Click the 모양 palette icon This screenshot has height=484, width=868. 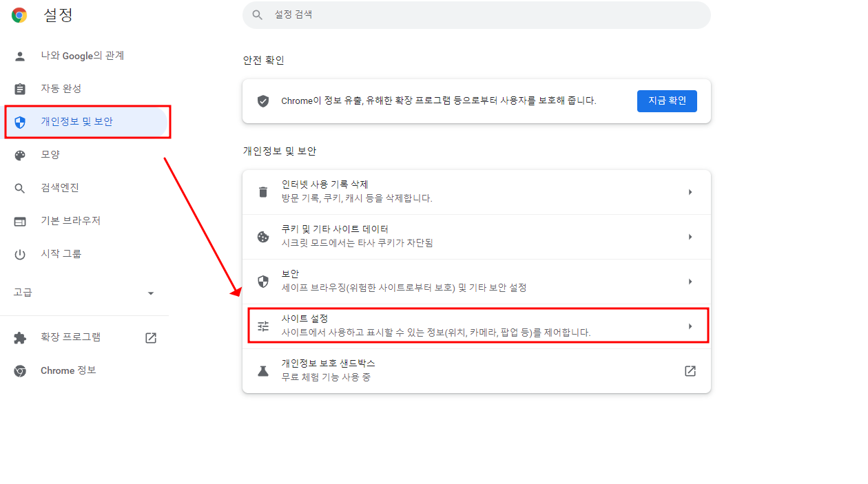point(19,154)
